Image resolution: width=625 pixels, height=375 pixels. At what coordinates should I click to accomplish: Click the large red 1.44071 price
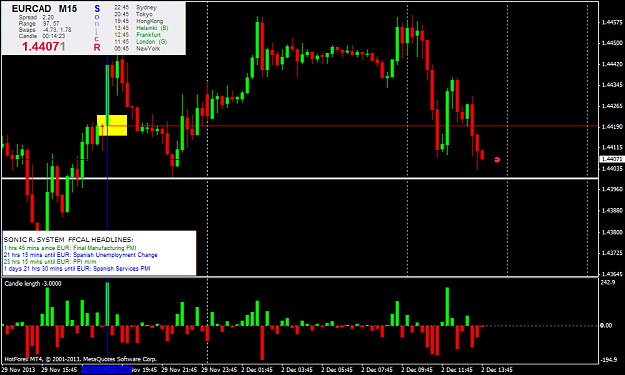coord(43,47)
